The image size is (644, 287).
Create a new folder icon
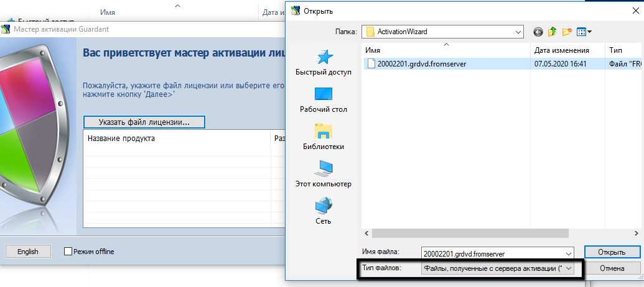(567, 31)
